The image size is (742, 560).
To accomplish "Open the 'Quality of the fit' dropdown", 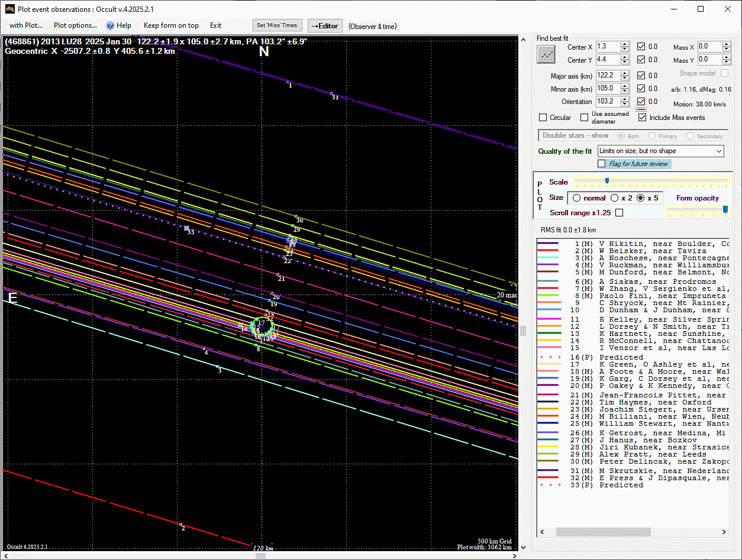I will click(x=661, y=151).
